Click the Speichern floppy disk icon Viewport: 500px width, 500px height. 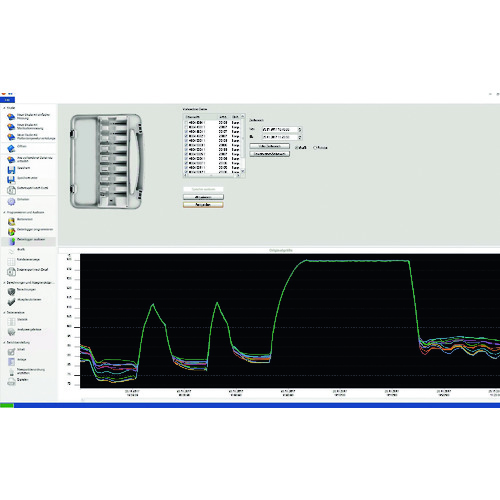[x=11, y=170]
